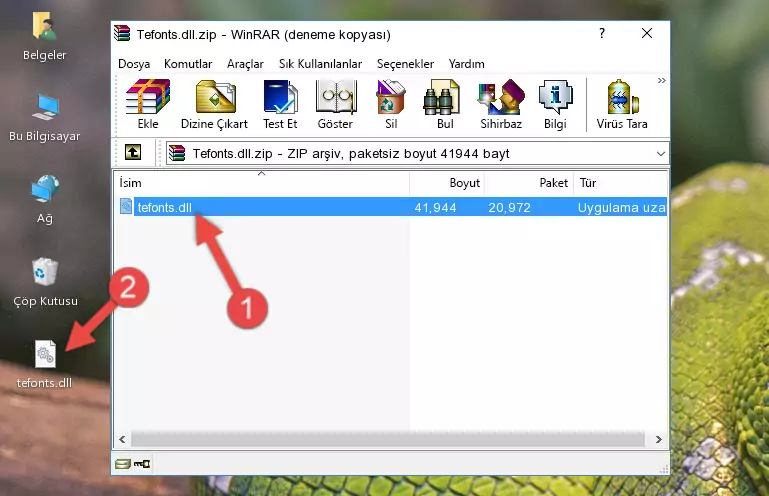Viewport: 769px width, 496px height.
Task: Click the 41,944 size value
Action: tap(435, 208)
